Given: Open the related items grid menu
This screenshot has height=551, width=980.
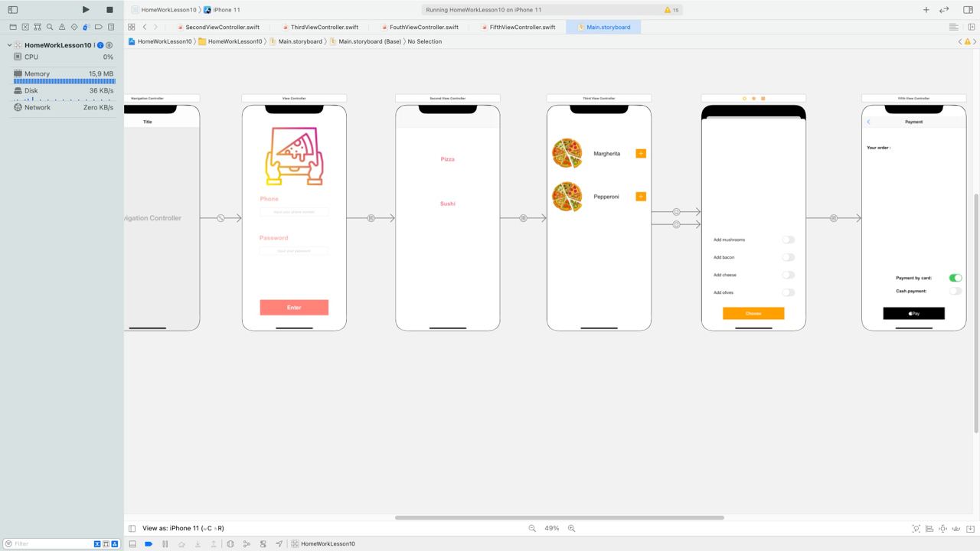Looking at the screenshot, I should click(132, 27).
